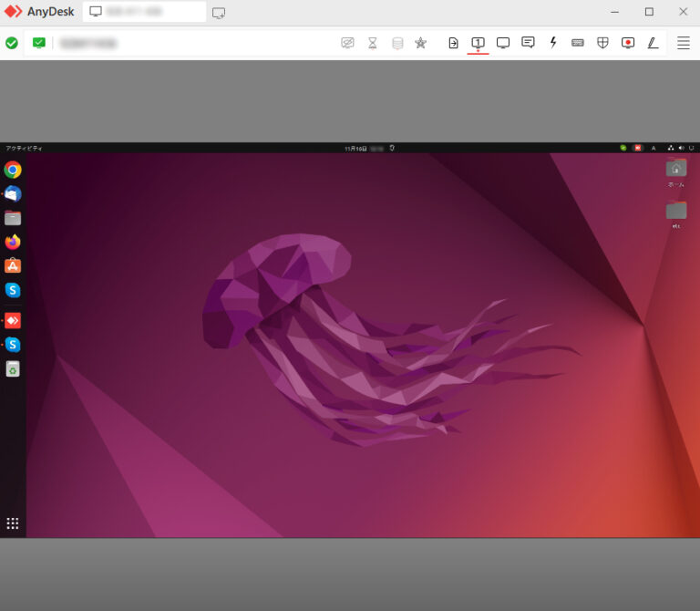Open the actions lightning bolt menu
The image size is (700, 611).
pyautogui.click(x=553, y=43)
